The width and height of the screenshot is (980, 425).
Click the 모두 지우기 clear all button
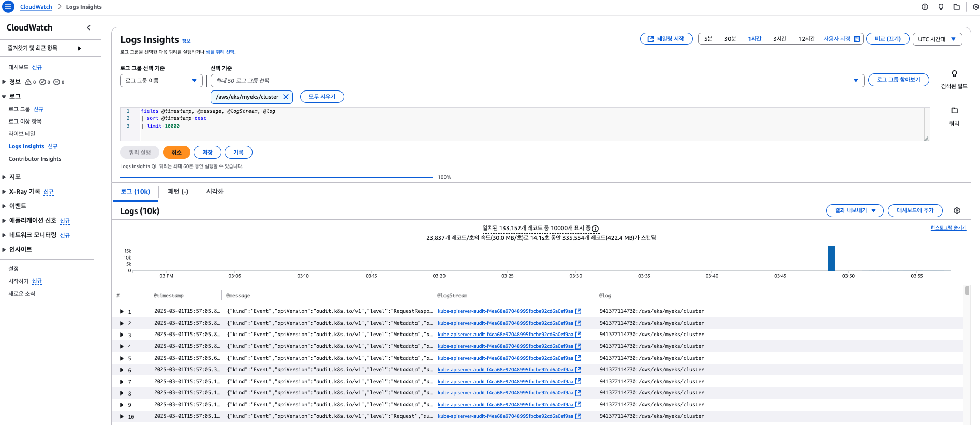point(322,97)
